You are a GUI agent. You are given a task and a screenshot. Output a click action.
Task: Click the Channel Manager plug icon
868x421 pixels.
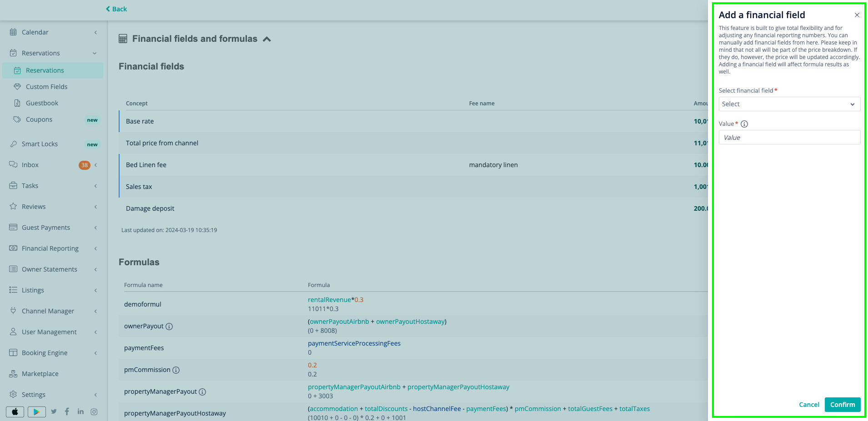13,311
